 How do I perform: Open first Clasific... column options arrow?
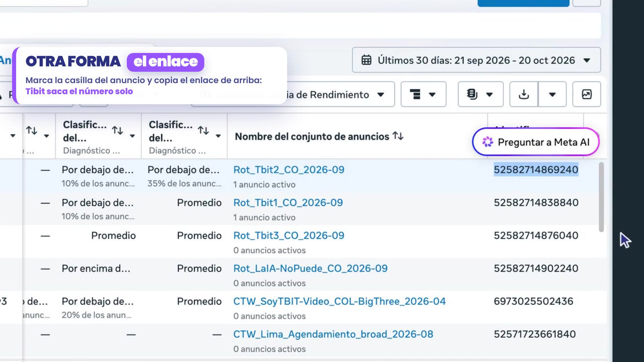coord(132,136)
